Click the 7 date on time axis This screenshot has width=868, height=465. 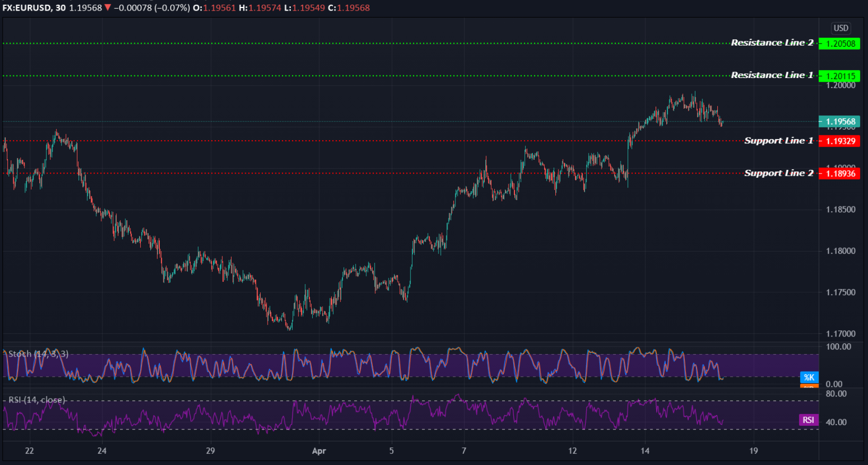[x=464, y=451]
